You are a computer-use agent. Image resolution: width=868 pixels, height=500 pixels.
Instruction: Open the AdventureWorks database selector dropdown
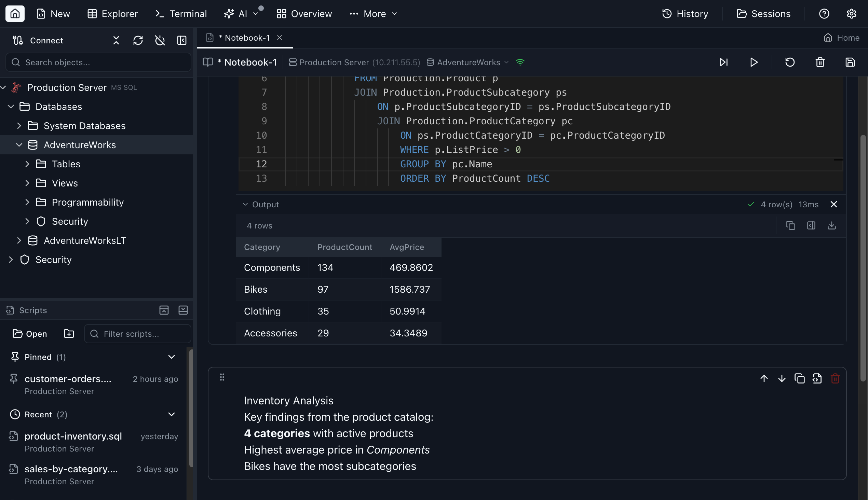507,62
